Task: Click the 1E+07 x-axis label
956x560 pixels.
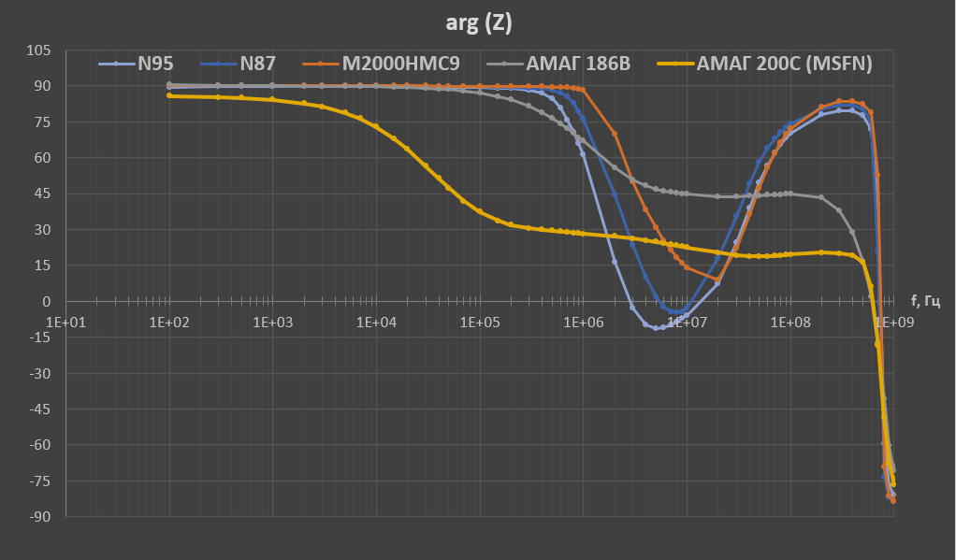Action: point(688,323)
